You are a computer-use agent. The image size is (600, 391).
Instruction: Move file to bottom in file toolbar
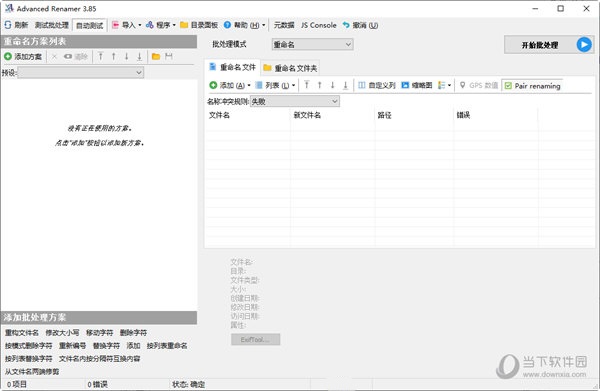pyautogui.click(x=346, y=85)
